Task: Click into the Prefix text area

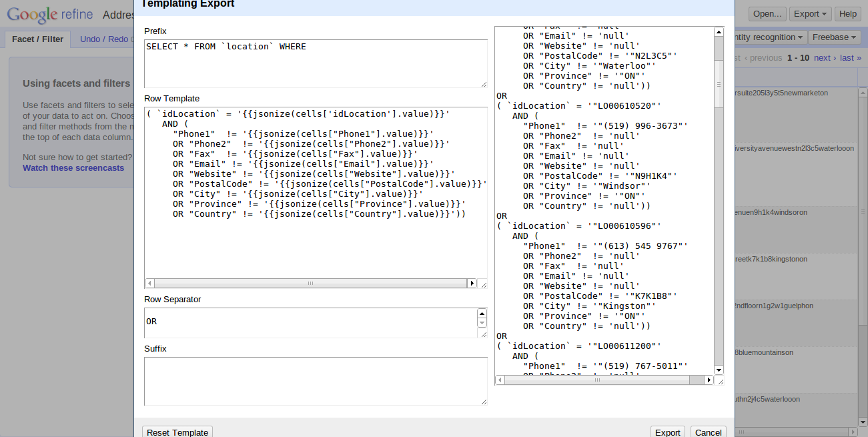Action: click(316, 63)
